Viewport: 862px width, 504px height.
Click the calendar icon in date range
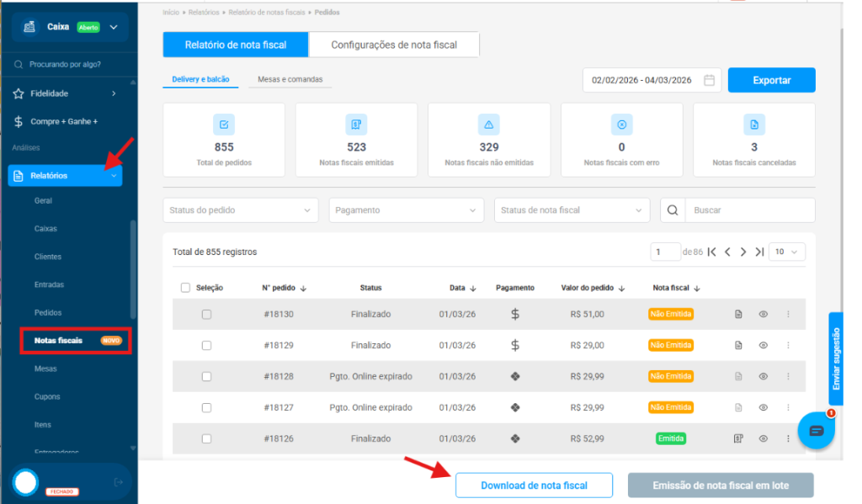(x=709, y=80)
